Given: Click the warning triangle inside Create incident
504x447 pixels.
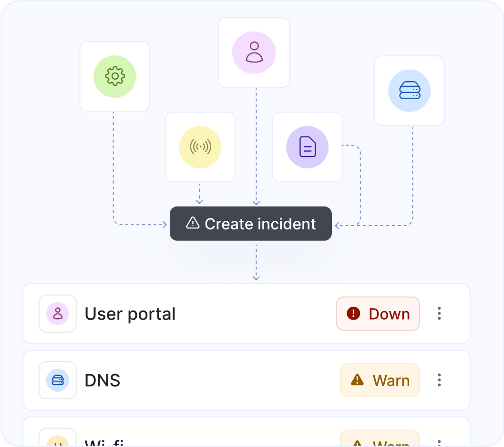Looking at the screenshot, I should [x=193, y=223].
